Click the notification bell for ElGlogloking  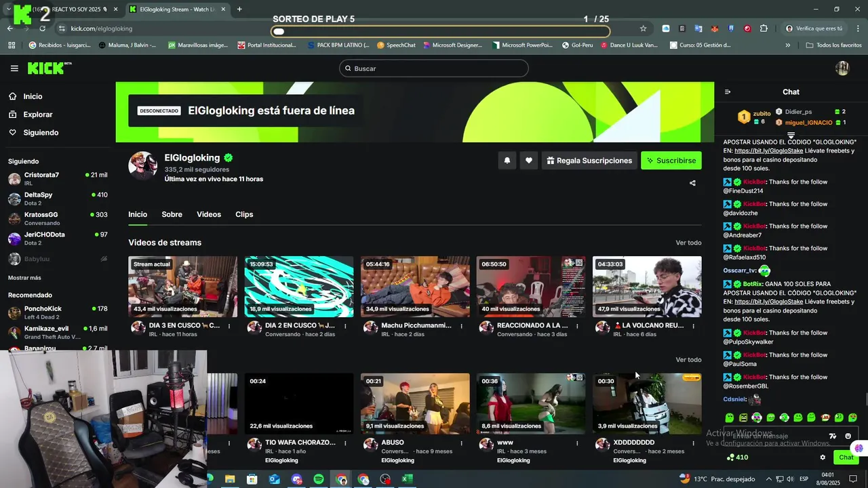pos(507,161)
